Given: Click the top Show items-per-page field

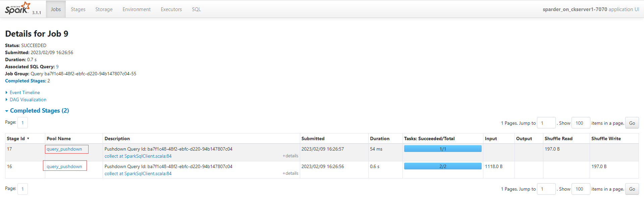Looking at the screenshot, I should pos(581,123).
